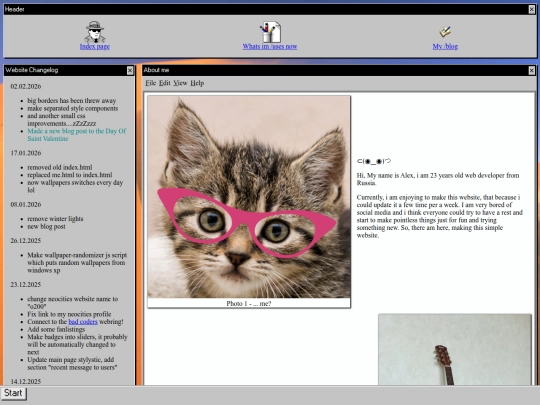
Task: Close the Website Changelog window
Action: click(130, 70)
